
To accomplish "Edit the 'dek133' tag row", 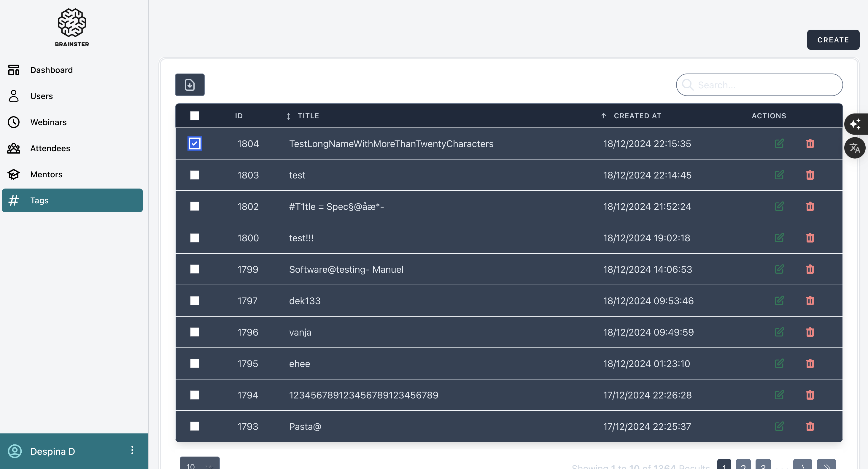I will coord(779,301).
